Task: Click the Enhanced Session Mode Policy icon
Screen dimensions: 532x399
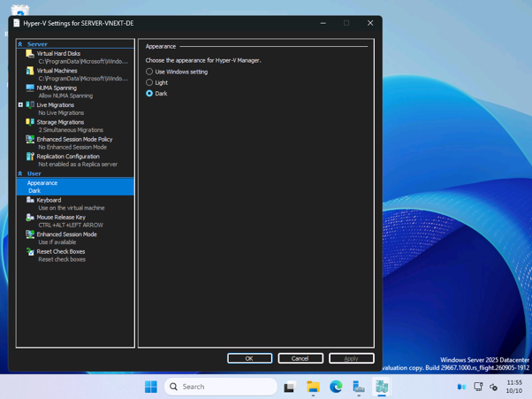Action: [30, 139]
